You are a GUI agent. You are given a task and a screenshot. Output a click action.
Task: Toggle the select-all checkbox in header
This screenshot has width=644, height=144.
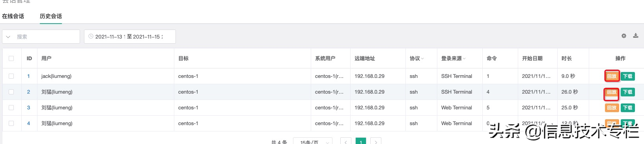pos(11,58)
